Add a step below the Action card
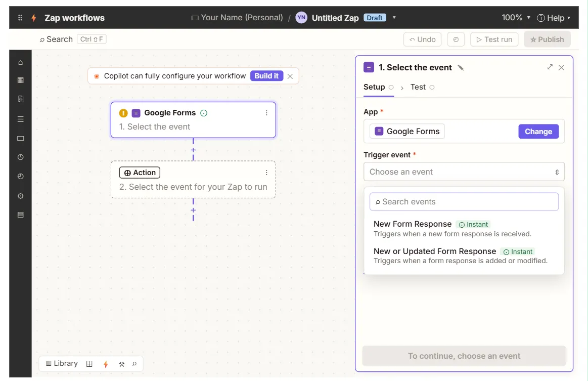Image resolution: width=588 pixels, height=381 pixels. [x=193, y=210]
